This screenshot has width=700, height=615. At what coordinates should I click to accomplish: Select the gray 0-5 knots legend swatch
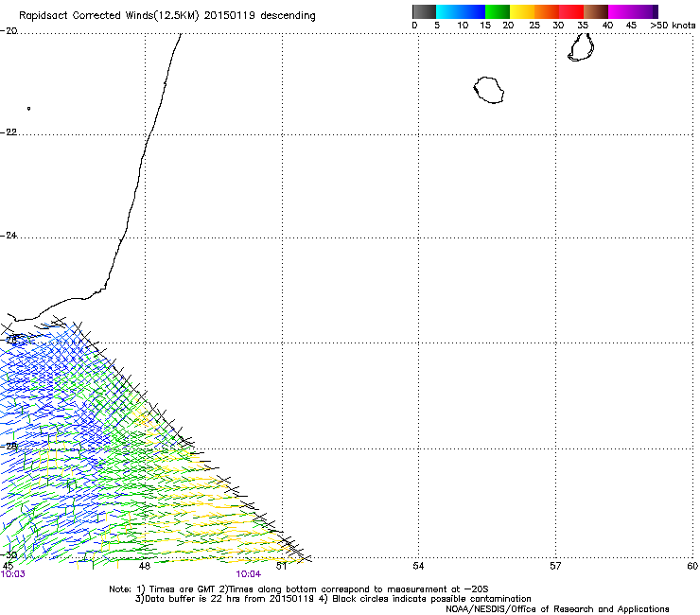[424, 11]
